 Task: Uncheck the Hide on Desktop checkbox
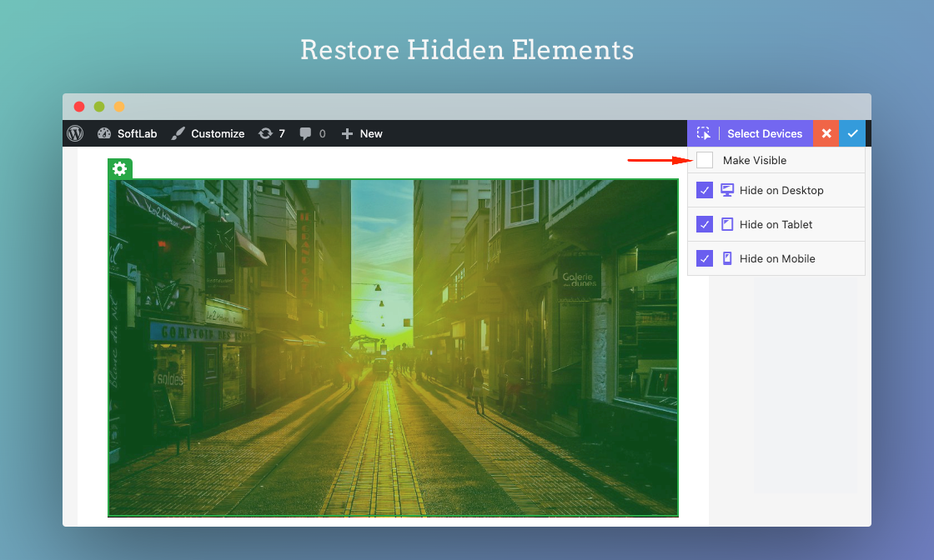click(x=705, y=191)
